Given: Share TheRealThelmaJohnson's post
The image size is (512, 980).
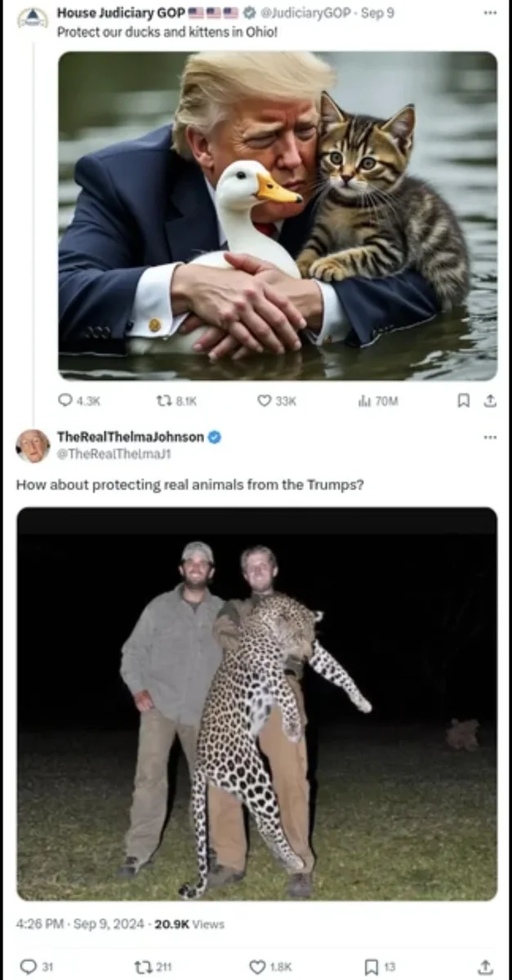Looking at the screenshot, I should pos(485,966).
